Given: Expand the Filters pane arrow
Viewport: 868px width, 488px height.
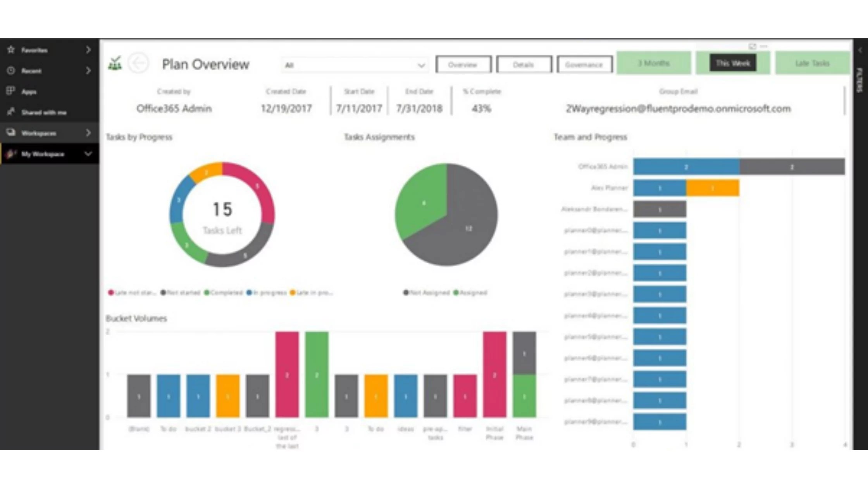Looking at the screenshot, I should pos(860,50).
